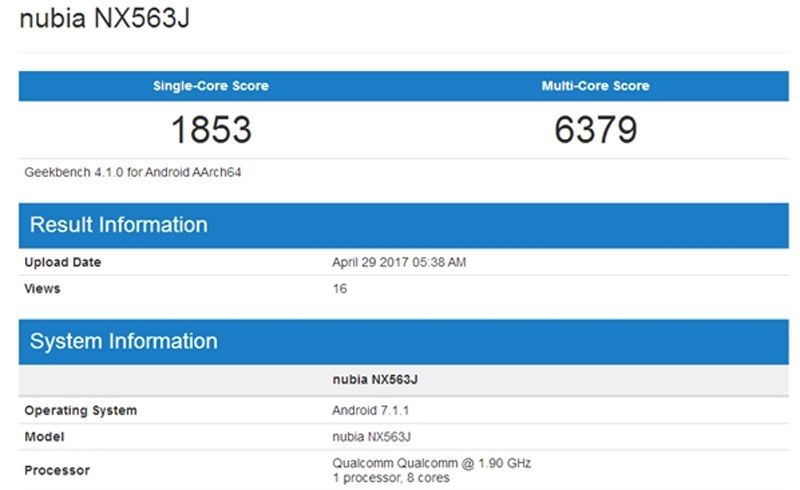This screenshot has width=800, height=490.
Task: Click the nubia NX563J value in Model row
Action: coord(372,436)
